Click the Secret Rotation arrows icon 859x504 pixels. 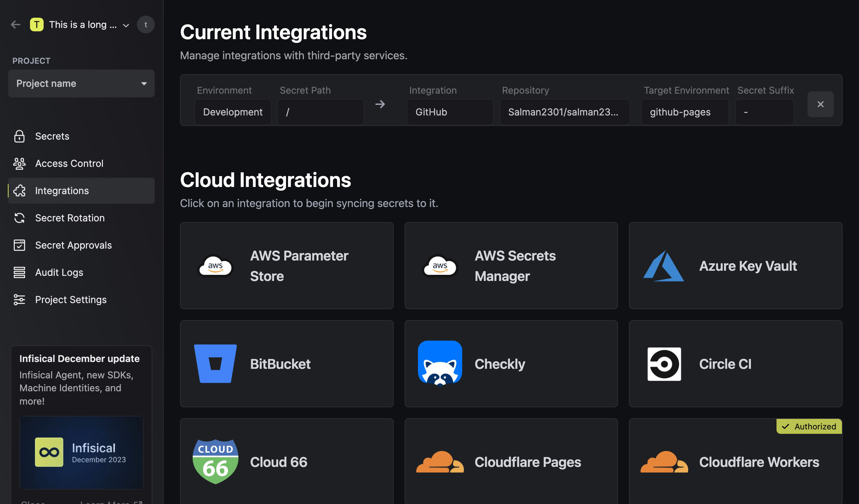[19, 218]
